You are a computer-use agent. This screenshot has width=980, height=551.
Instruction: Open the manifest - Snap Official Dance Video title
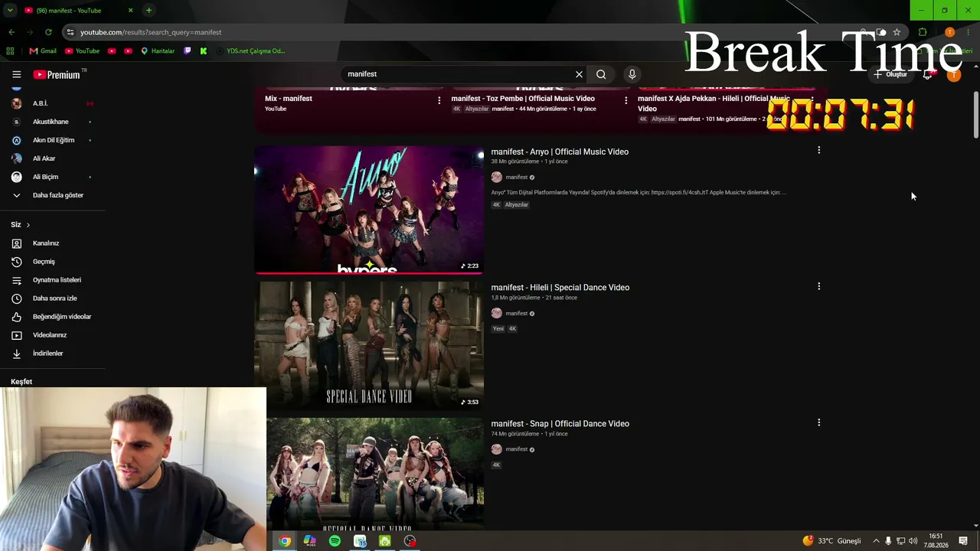tap(560, 424)
